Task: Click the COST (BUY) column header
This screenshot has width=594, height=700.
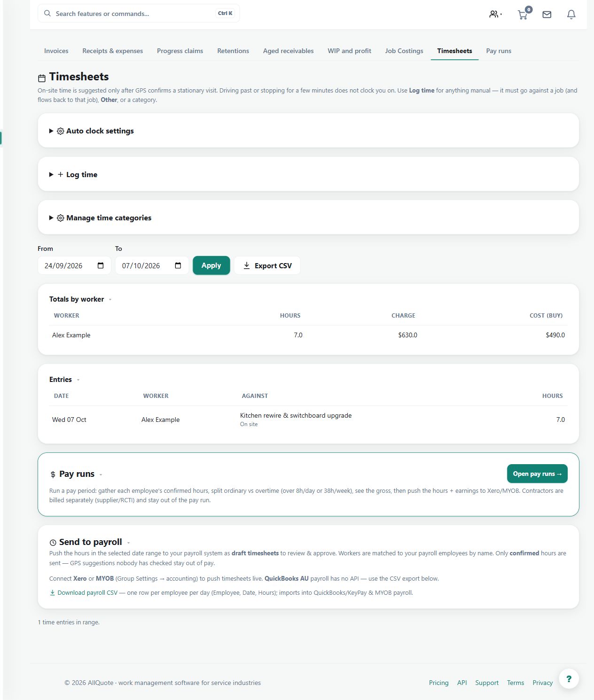Action: 546,316
